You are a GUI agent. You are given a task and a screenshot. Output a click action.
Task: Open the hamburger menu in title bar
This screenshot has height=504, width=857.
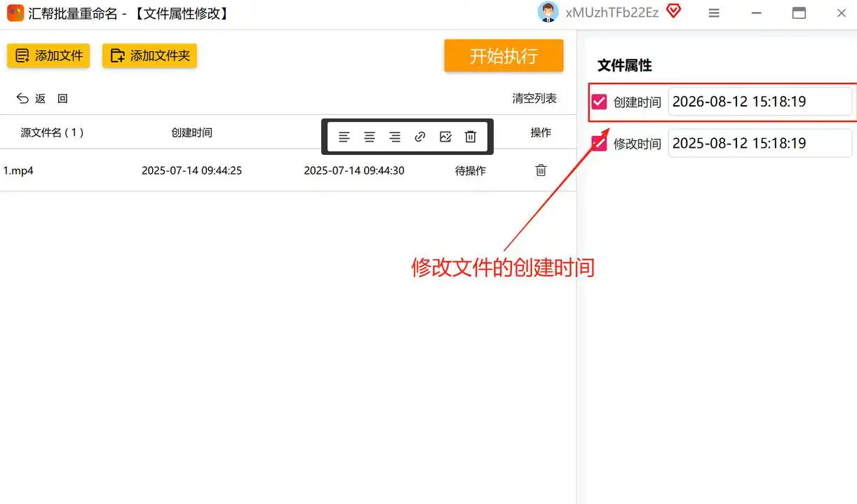pyautogui.click(x=714, y=13)
